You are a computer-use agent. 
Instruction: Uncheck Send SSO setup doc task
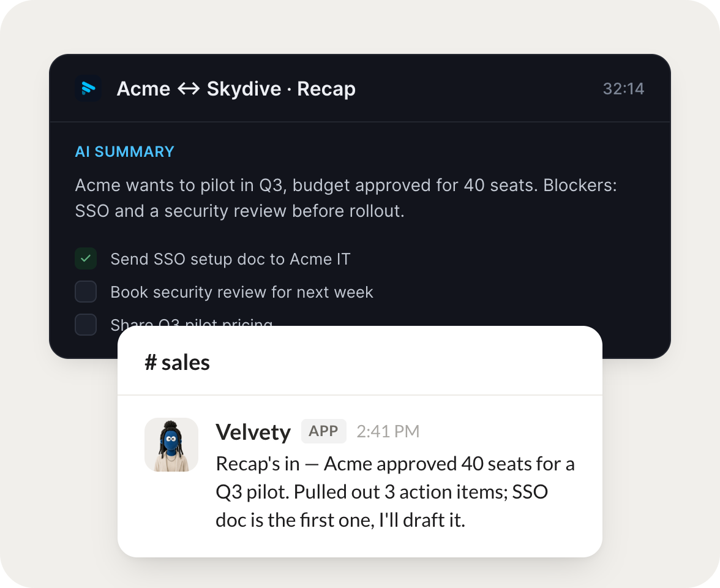(x=86, y=258)
